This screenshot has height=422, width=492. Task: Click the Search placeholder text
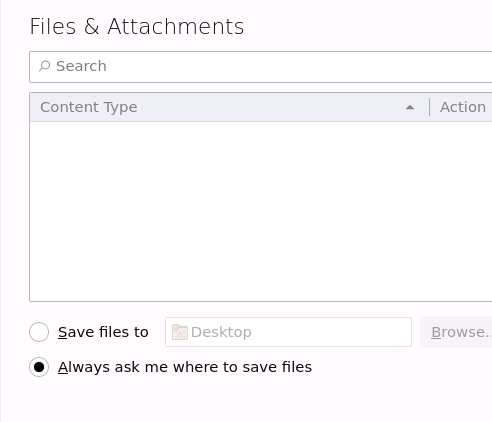tap(81, 66)
